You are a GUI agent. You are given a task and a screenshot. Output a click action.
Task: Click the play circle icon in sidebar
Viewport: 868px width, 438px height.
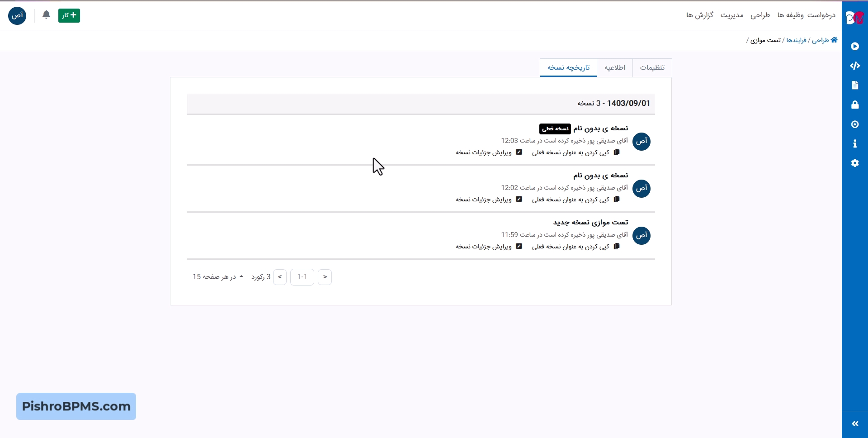coord(854,46)
